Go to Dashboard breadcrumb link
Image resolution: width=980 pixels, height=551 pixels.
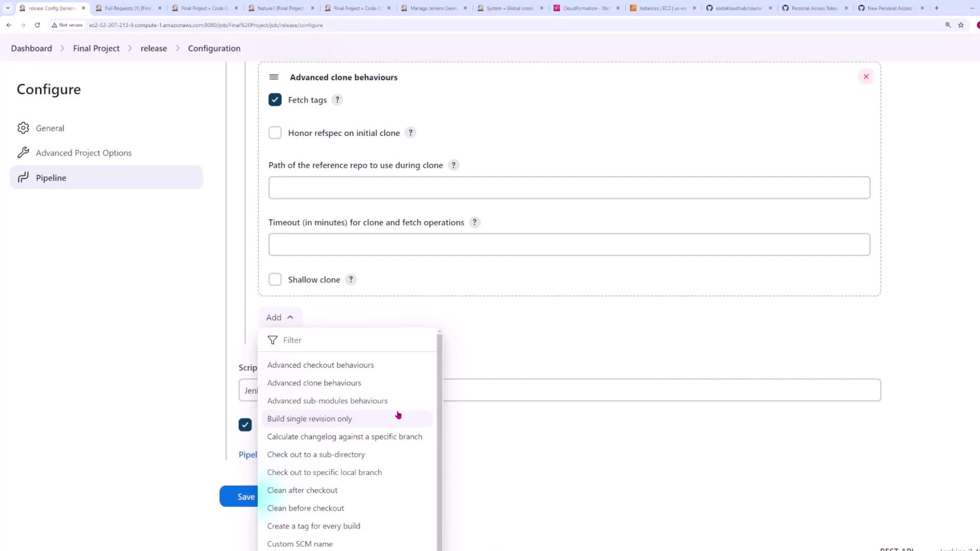pos(31,48)
